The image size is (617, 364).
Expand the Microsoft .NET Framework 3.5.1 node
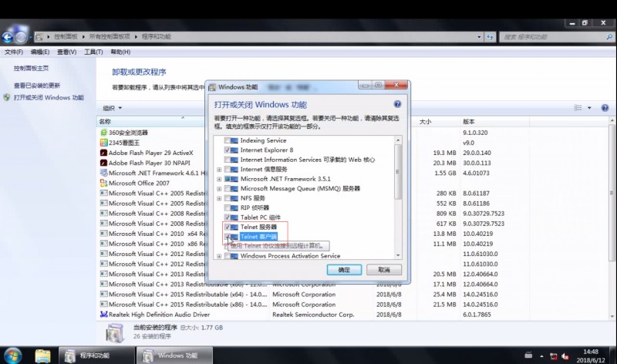[x=219, y=179]
